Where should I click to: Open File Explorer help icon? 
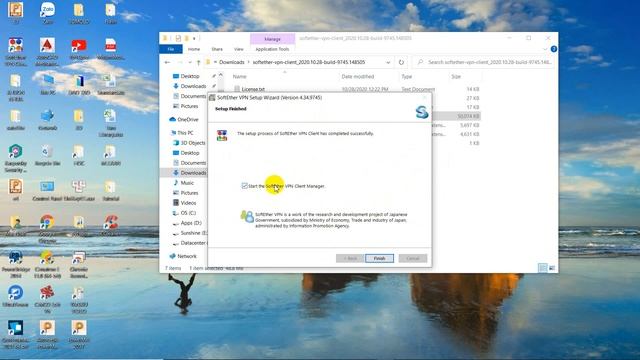click(553, 49)
